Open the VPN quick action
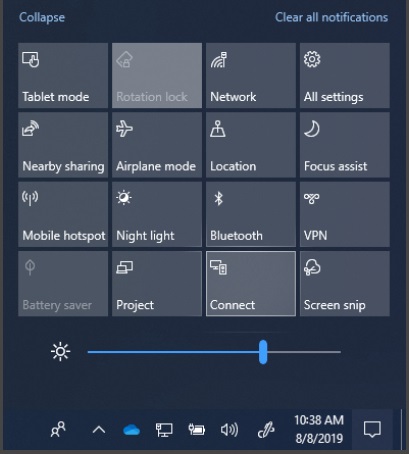The width and height of the screenshot is (409, 454). coord(345,214)
